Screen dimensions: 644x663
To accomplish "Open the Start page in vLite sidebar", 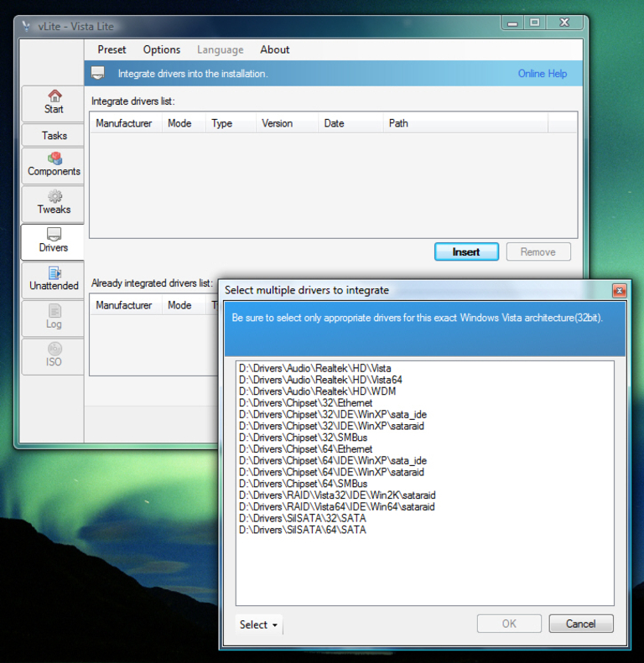I will point(54,104).
